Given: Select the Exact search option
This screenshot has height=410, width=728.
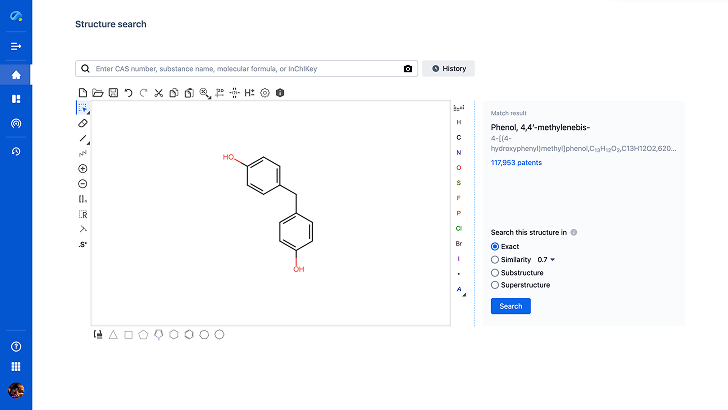Looking at the screenshot, I should (495, 246).
